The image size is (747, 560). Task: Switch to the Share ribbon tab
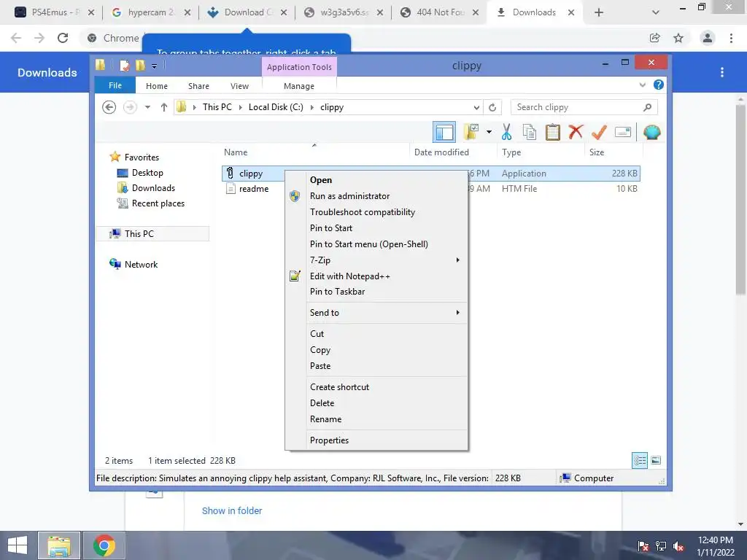click(x=198, y=86)
